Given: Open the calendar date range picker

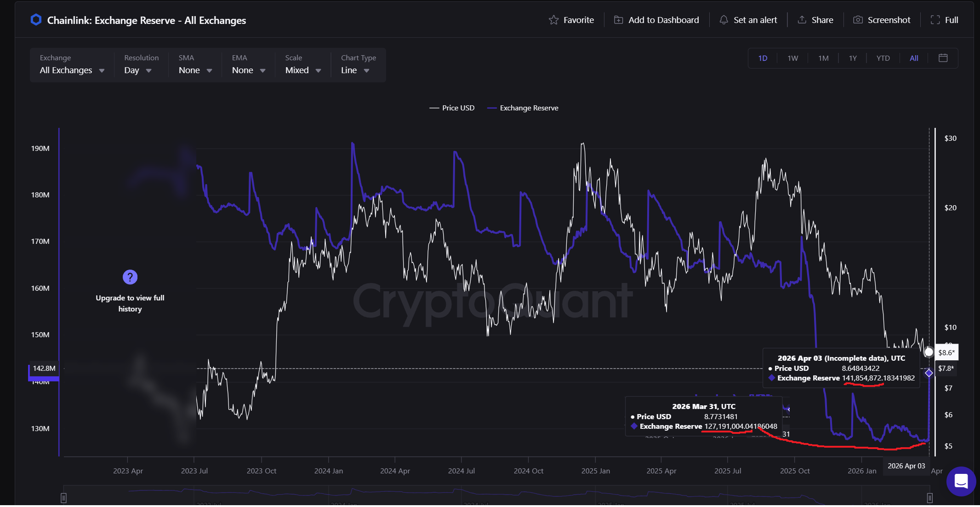Looking at the screenshot, I should [x=943, y=58].
